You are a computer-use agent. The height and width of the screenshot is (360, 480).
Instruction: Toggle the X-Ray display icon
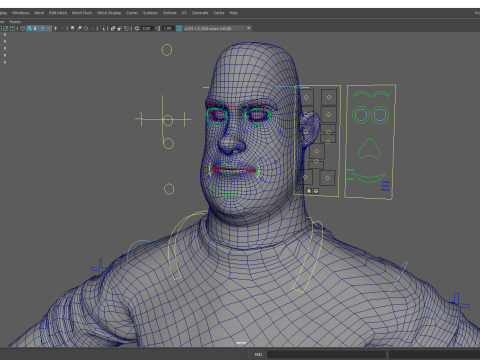coord(113,28)
